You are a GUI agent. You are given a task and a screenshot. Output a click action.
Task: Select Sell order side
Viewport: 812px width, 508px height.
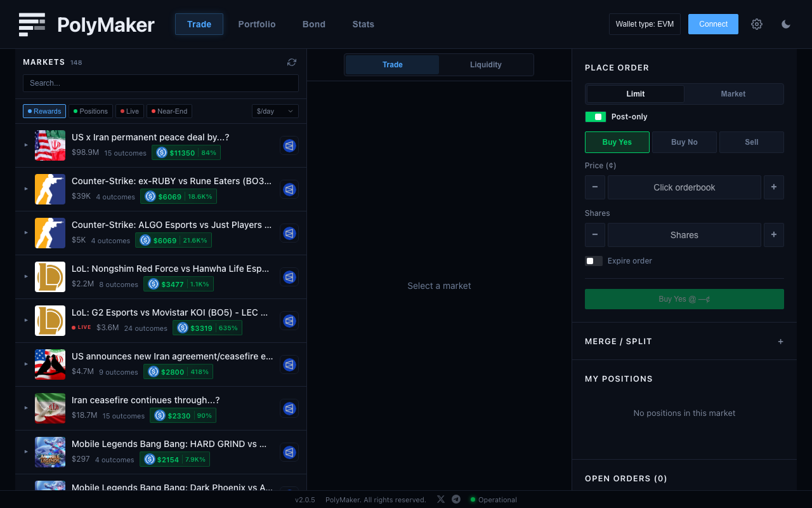click(x=752, y=142)
